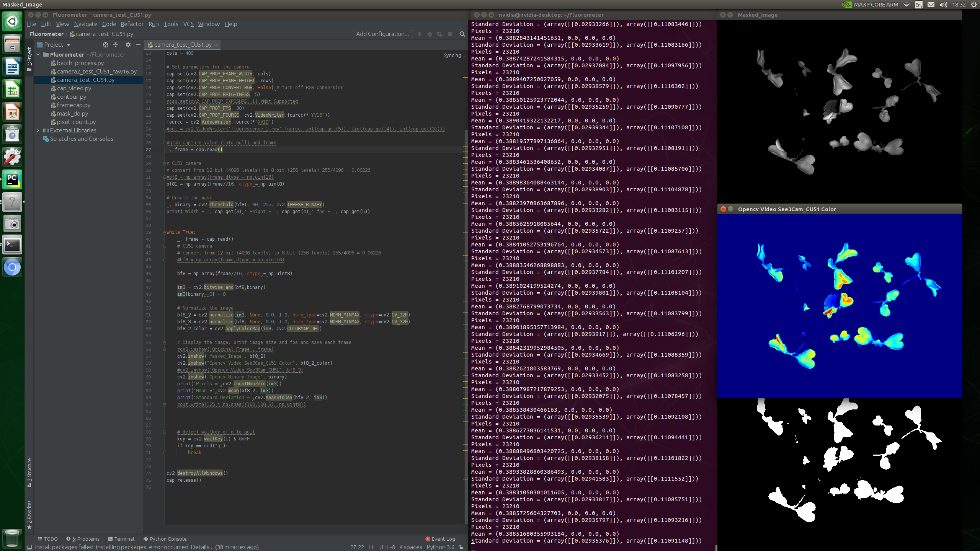This screenshot has height=551, width=980.
Task: Click the Collapse All icon in Project panel
Action: coord(116,45)
